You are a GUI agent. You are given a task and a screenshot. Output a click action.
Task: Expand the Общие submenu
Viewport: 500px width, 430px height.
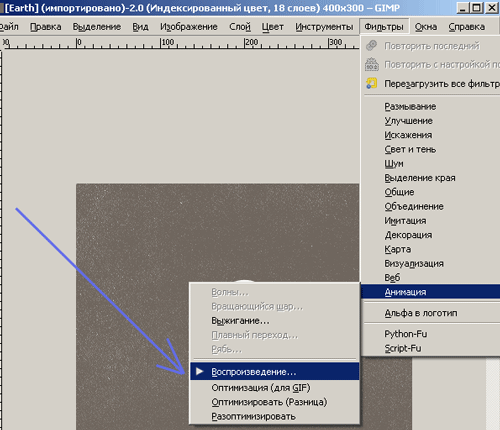click(431, 192)
